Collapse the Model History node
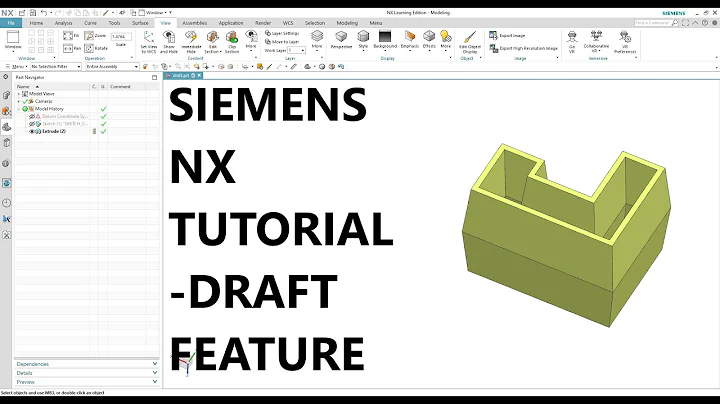The image size is (720, 404). [19, 109]
